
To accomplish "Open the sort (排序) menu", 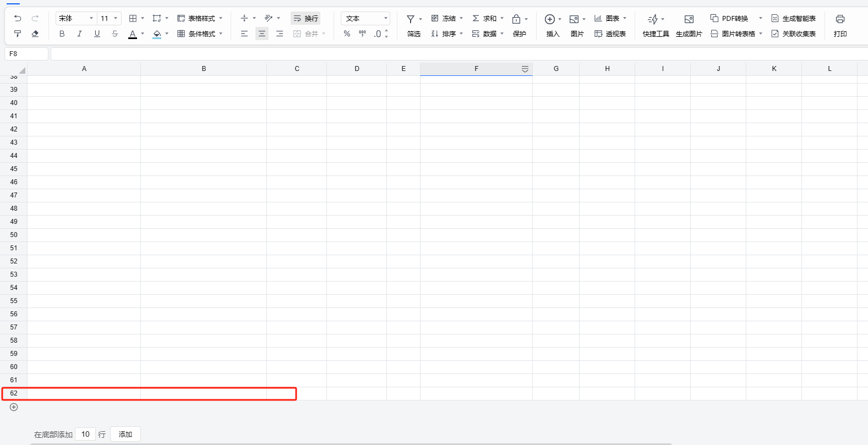I will pyautogui.click(x=447, y=34).
